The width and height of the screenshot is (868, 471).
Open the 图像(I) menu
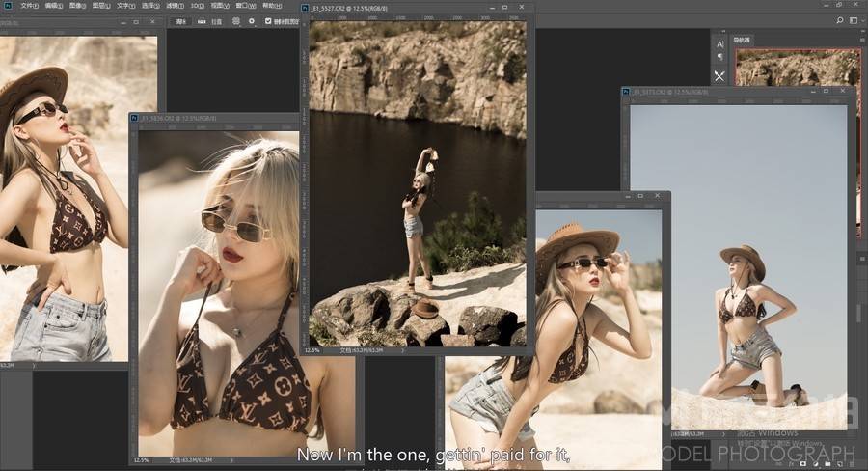point(77,6)
